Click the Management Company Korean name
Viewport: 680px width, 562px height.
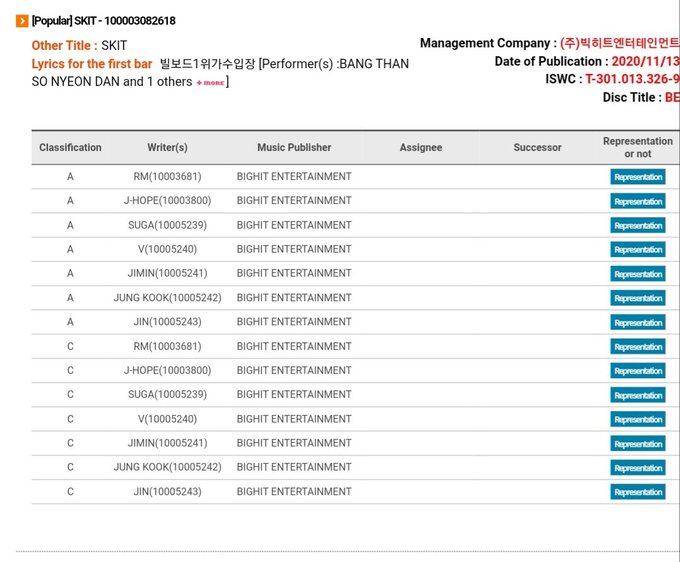click(620, 43)
